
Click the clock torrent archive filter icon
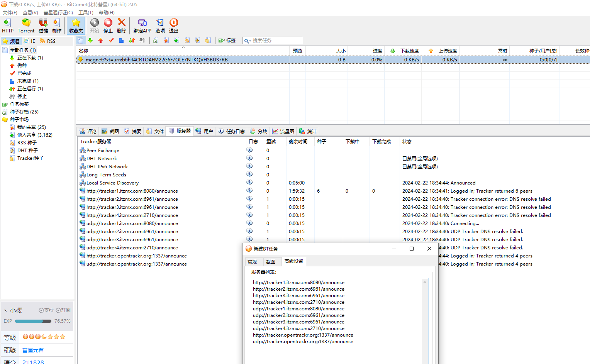point(156,40)
